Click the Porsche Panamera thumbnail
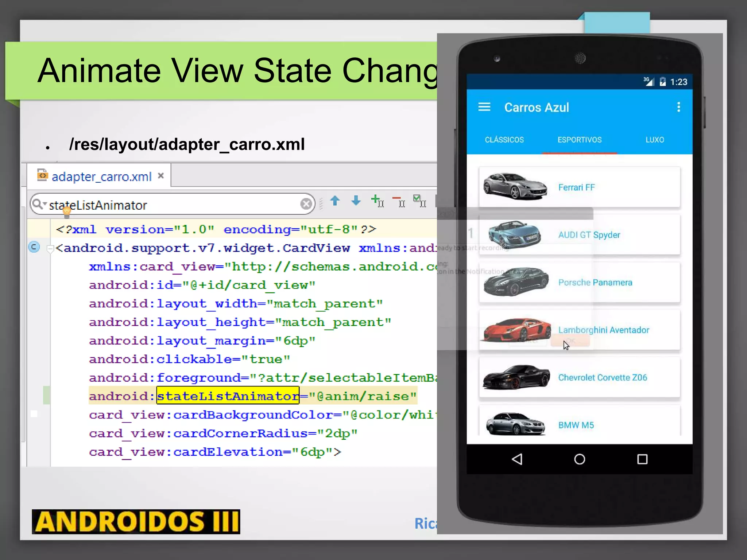The image size is (747, 560). click(516, 281)
